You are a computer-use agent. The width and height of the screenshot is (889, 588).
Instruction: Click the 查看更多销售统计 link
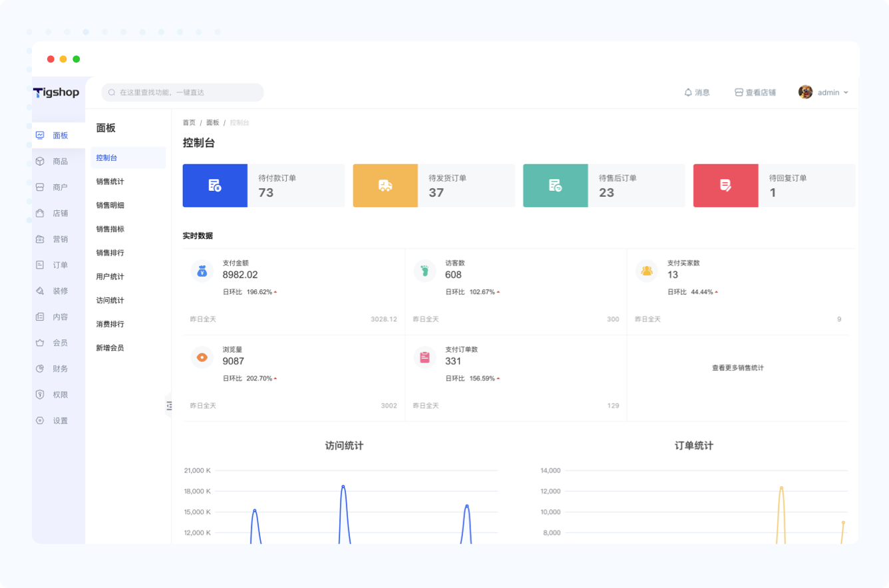738,367
